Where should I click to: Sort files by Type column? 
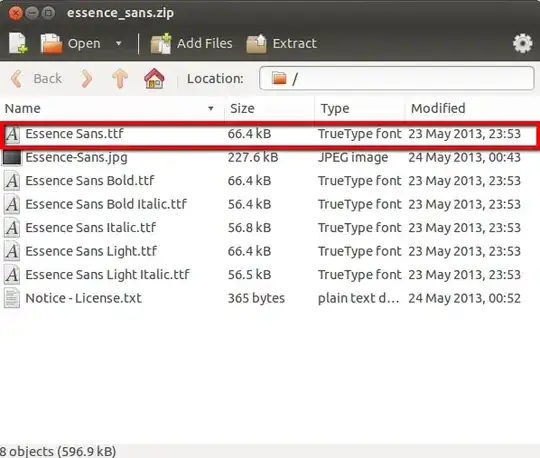tap(360, 108)
